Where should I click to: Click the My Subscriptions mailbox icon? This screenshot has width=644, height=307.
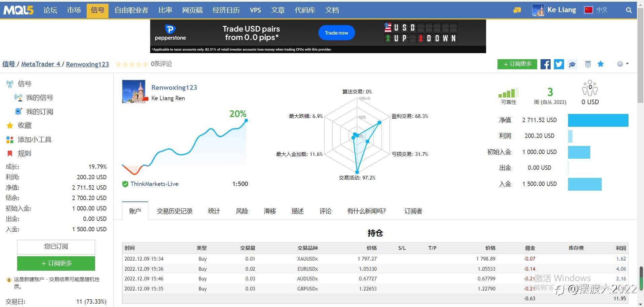(x=18, y=111)
